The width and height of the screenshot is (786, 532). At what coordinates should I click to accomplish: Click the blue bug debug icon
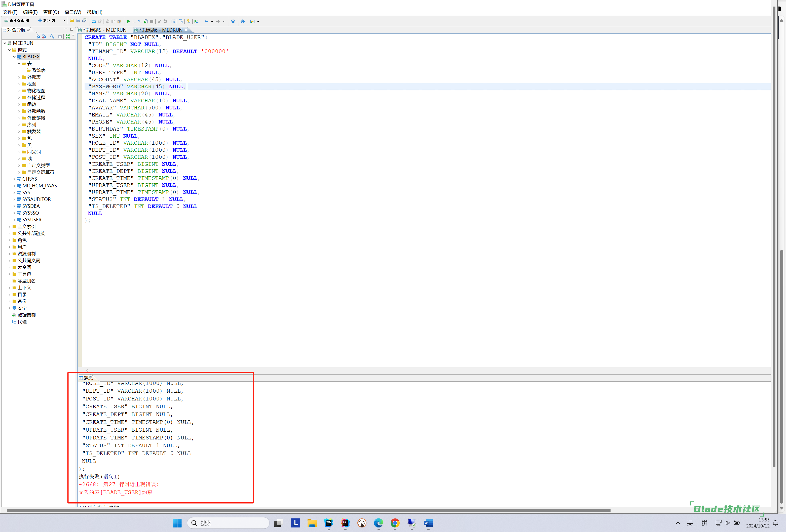(x=233, y=21)
